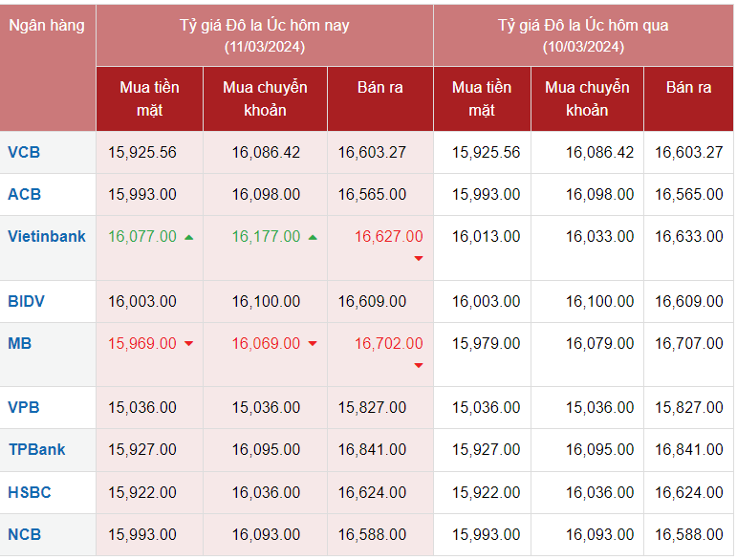Click the MB bank name
Screen dimensions: 737x560
tap(19, 343)
